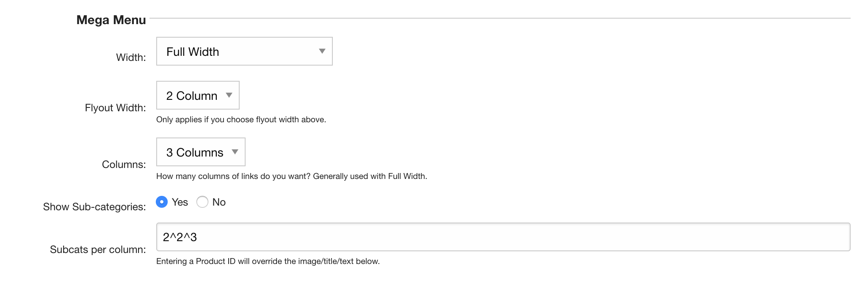Click the Mega Menu section heading
868x286 pixels.
click(111, 20)
